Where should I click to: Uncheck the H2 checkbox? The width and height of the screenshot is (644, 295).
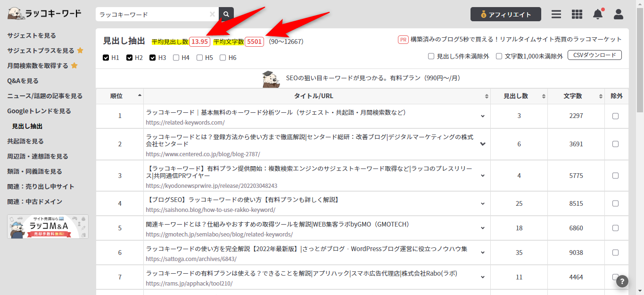click(130, 58)
